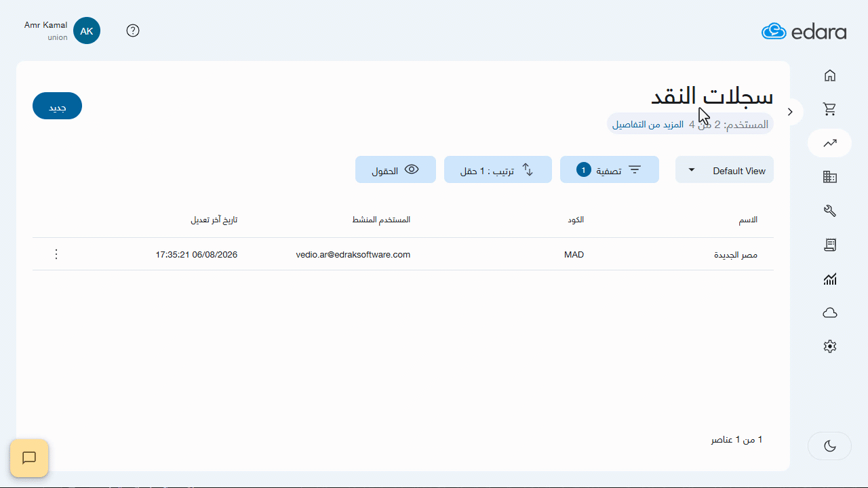
Task: Open the receipt document sidebar icon
Action: (x=830, y=245)
